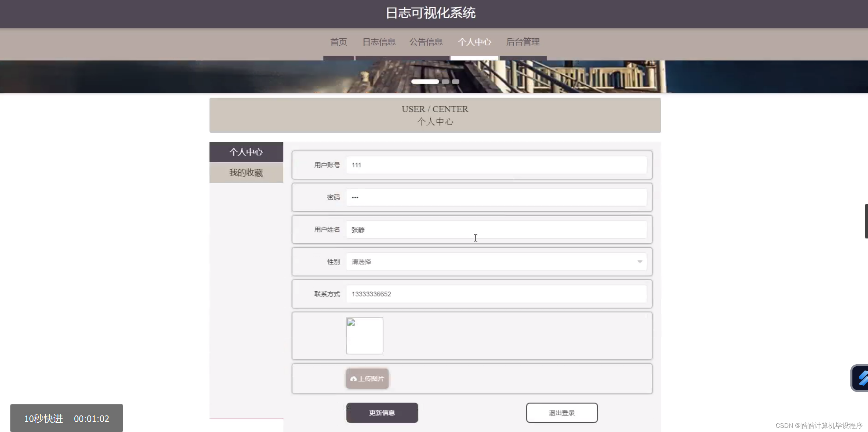Click the 更新信息 button to save changes
The width and height of the screenshot is (868, 432).
tap(382, 412)
